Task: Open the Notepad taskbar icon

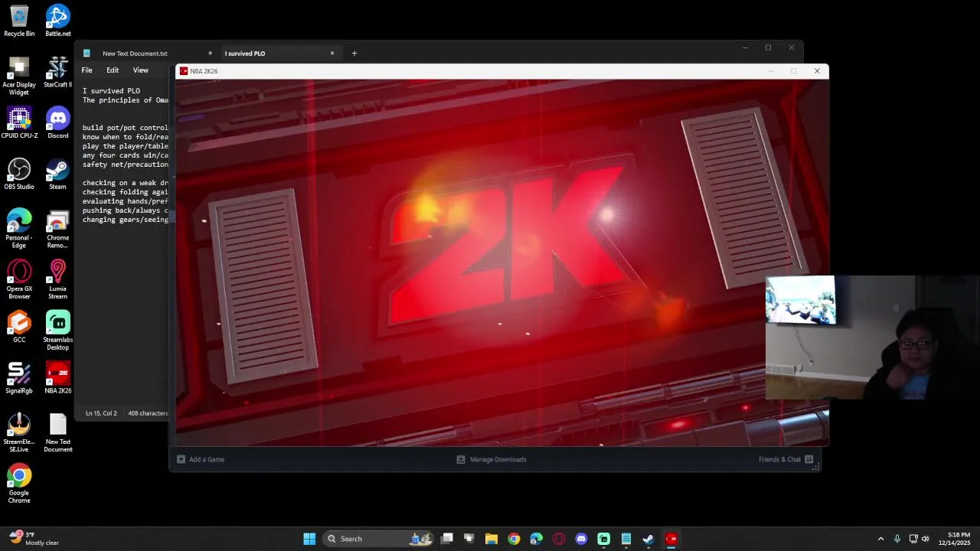Action: click(626, 539)
